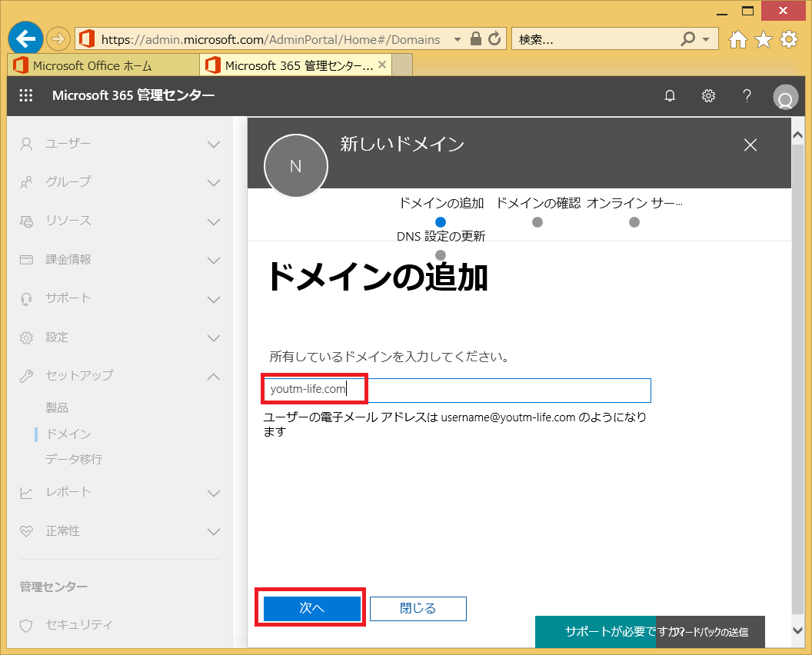Open the search provider dropdown arrow

point(706,39)
